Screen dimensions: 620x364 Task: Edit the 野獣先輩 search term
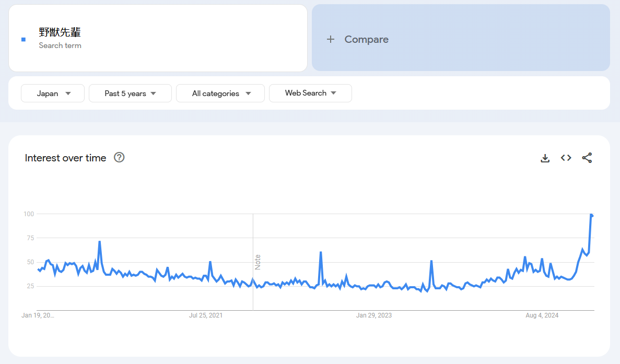pyautogui.click(x=60, y=32)
